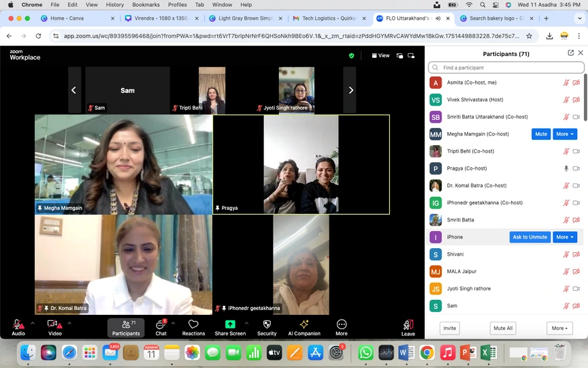Click the Find a participant search field
Image resolution: width=588 pixels, height=368 pixels.
coord(506,67)
